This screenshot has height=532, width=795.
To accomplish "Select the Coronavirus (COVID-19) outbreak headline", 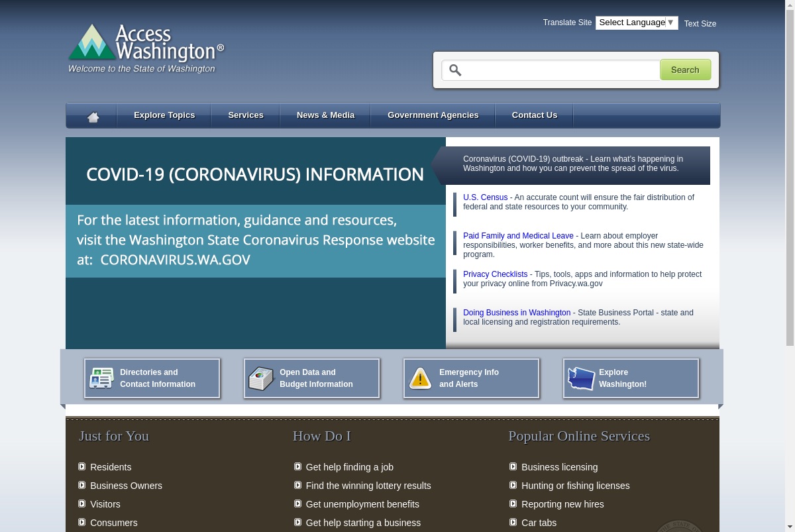I will coord(573,164).
